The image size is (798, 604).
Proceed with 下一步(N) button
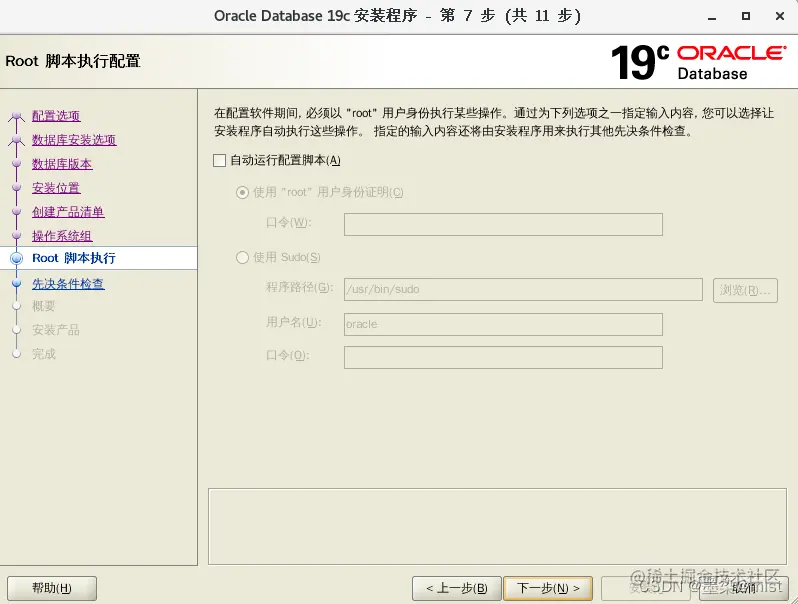point(548,588)
